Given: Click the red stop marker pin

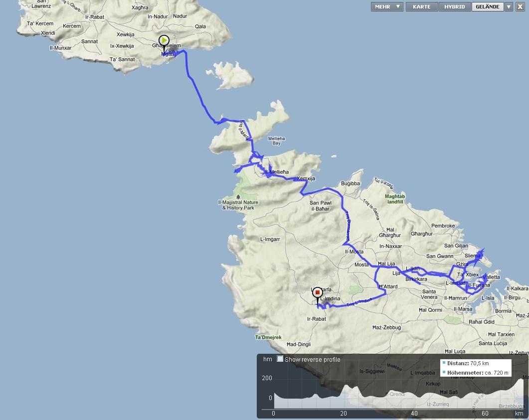Looking at the screenshot, I should pos(318,293).
